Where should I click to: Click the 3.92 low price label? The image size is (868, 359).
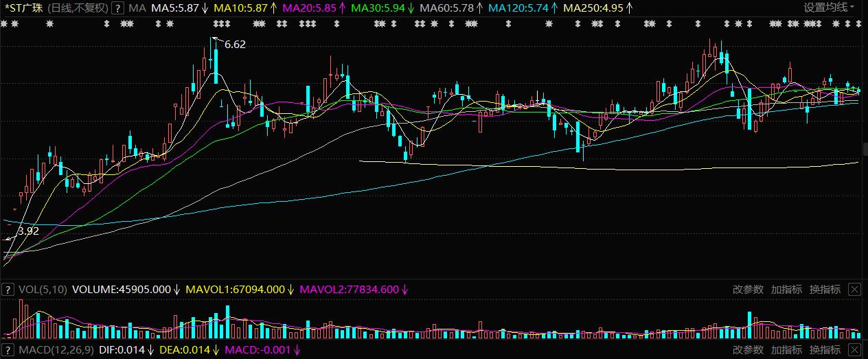pos(28,231)
